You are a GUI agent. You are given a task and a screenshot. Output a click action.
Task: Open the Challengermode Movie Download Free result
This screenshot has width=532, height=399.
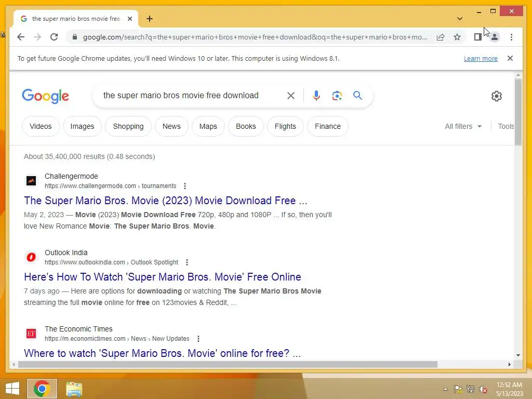click(x=166, y=201)
